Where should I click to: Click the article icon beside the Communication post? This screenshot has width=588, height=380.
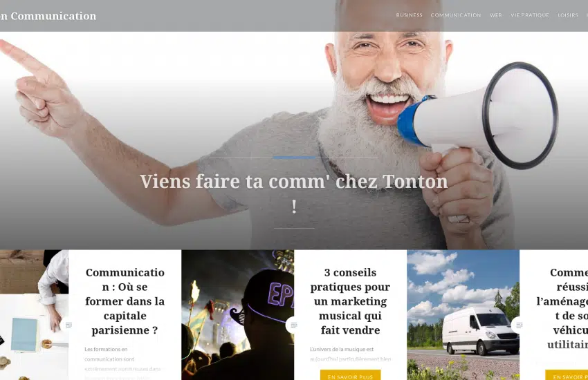pos(68,325)
